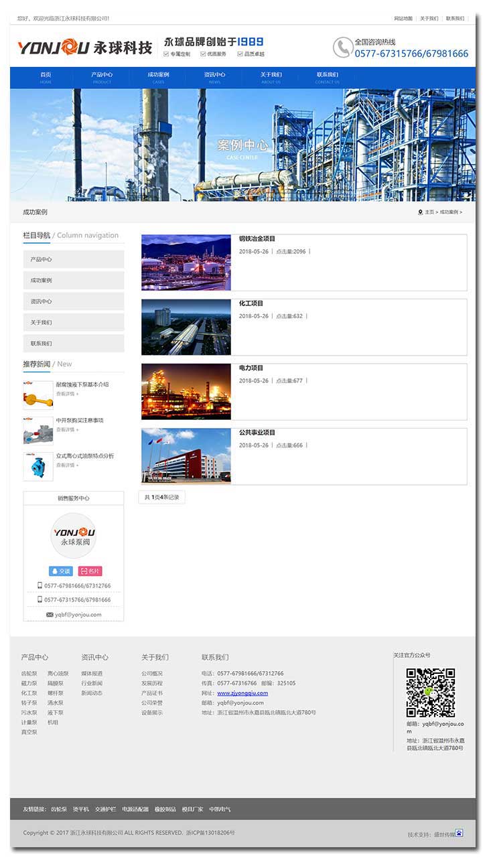Open the 联系我们 CONTACT US nav tab

click(x=328, y=78)
